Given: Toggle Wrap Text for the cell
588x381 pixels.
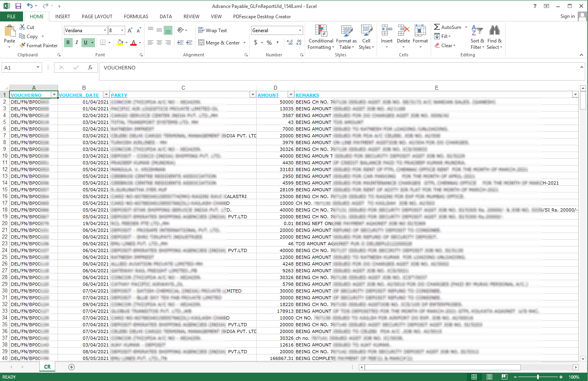Looking at the screenshot, I should coord(213,31).
